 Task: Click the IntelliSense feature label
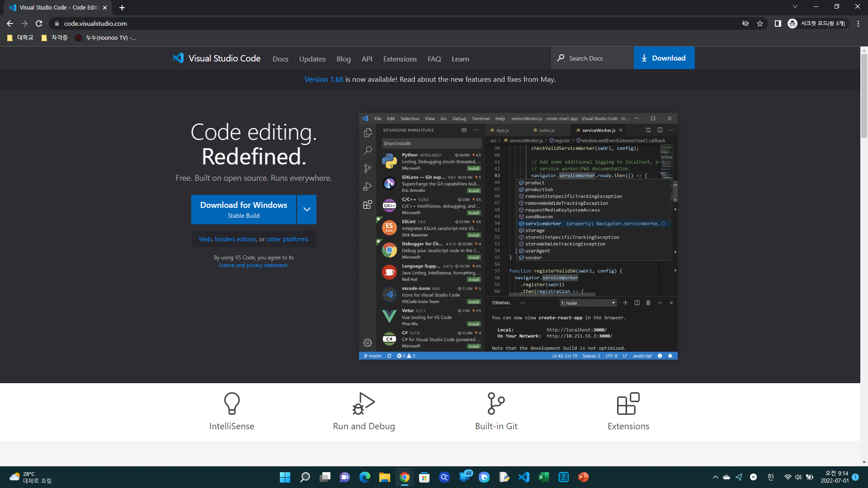232,426
